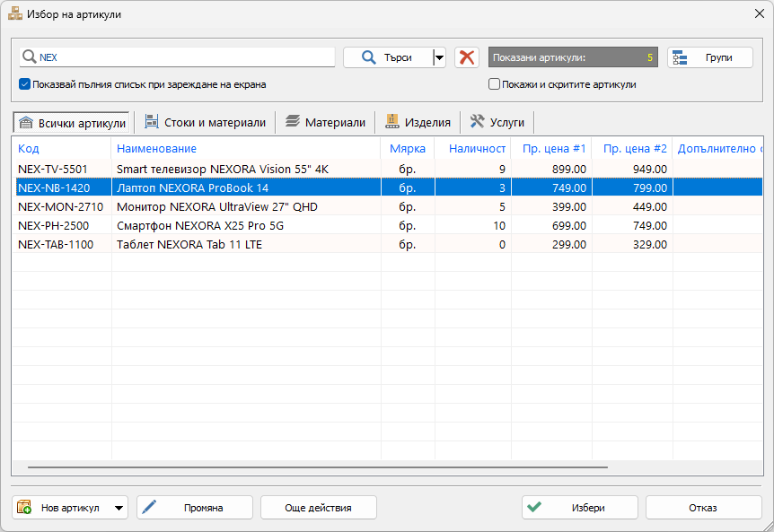Select row NEX-MON-2710

388,206
